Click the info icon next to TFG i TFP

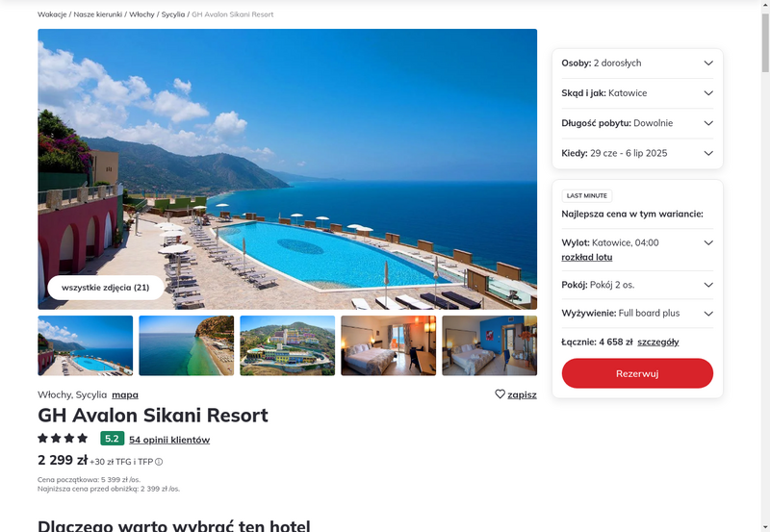coord(159,462)
